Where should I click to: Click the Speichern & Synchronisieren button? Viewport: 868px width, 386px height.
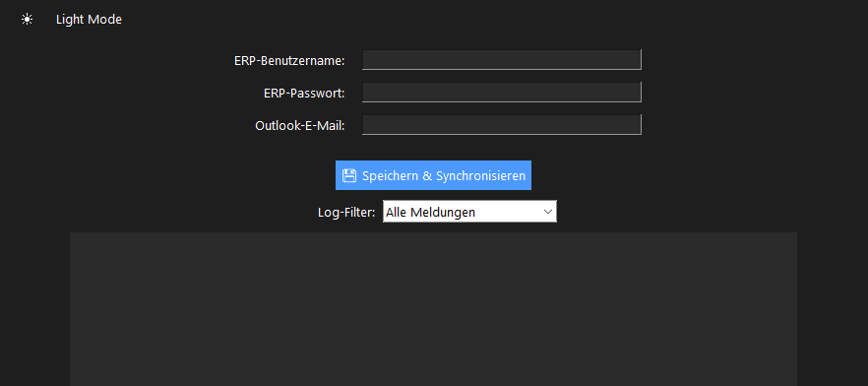pos(433,175)
